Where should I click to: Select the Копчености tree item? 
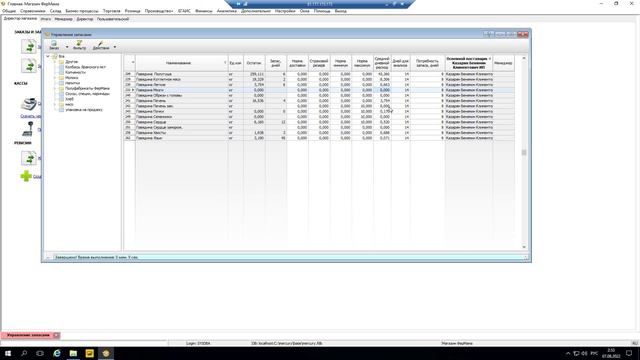(x=76, y=72)
